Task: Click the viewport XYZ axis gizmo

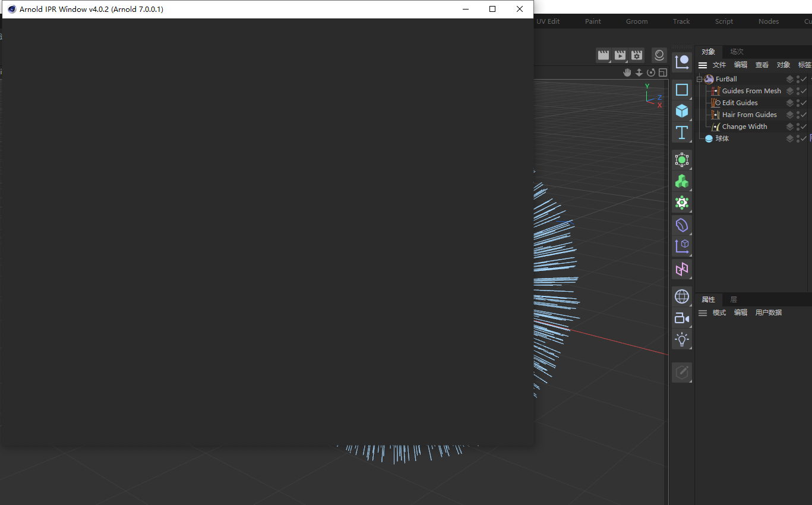Action: tap(653, 96)
